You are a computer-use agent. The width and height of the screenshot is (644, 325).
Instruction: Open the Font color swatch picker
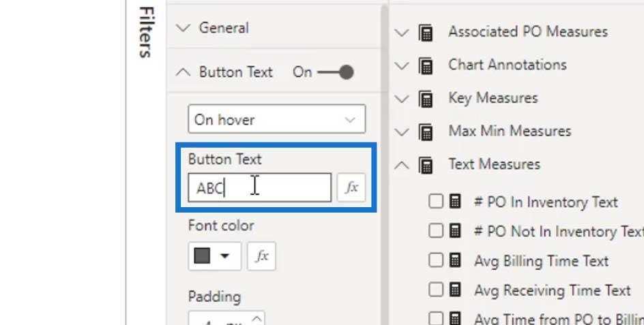(215, 256)
